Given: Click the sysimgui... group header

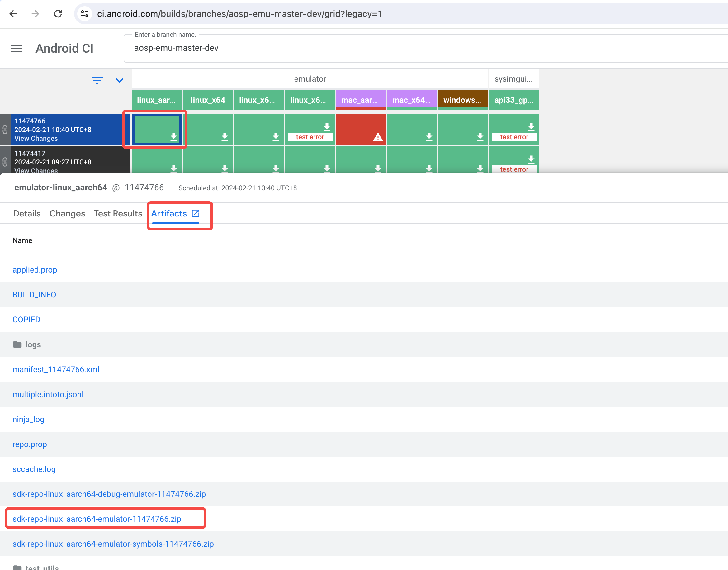Looking at the screenshot, I should [514, 79].
